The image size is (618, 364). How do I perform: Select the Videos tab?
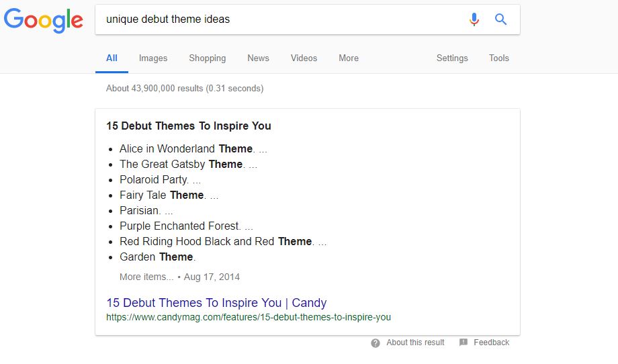point(304,58)
